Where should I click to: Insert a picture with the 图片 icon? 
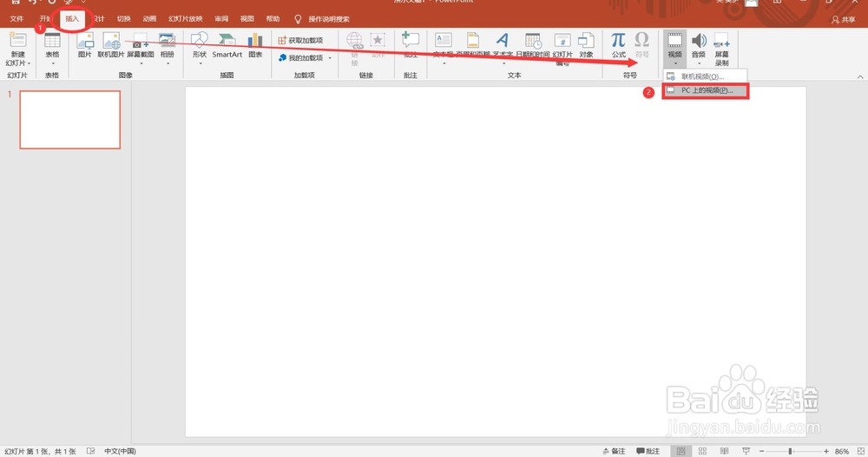[x=85, y=41]
